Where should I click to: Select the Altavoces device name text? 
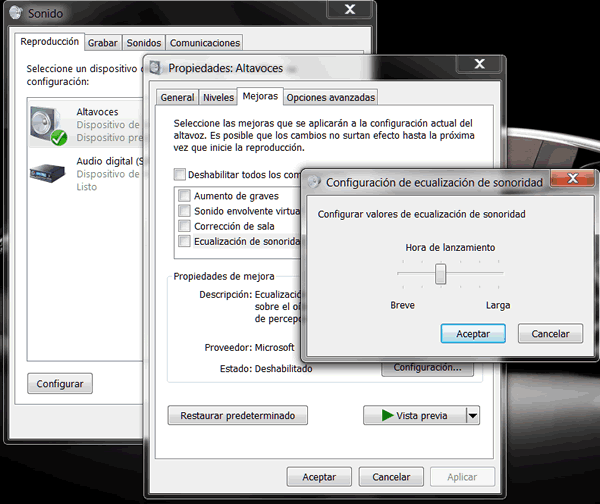point(97,112)
